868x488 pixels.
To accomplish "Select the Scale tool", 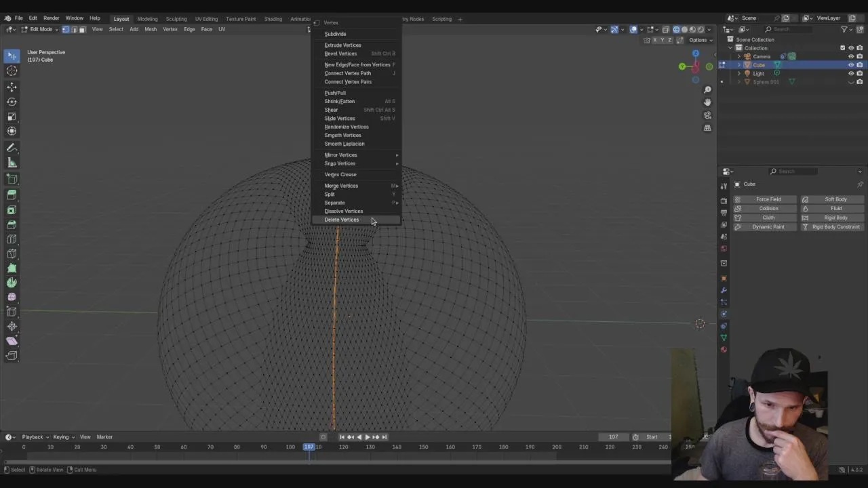I will pyautogui.click(x=12, y=117).
